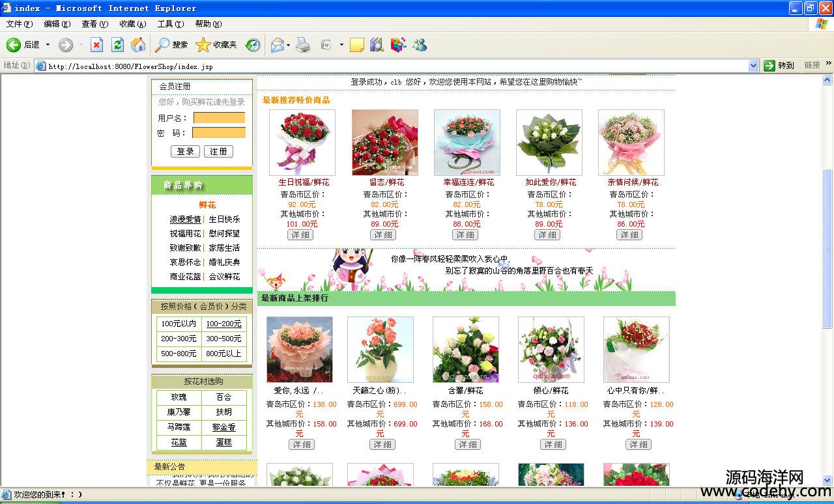Click 详细 under 倾心/鲜花
Viewport: 834px width, 504px height.
click(x=553, y=445)
